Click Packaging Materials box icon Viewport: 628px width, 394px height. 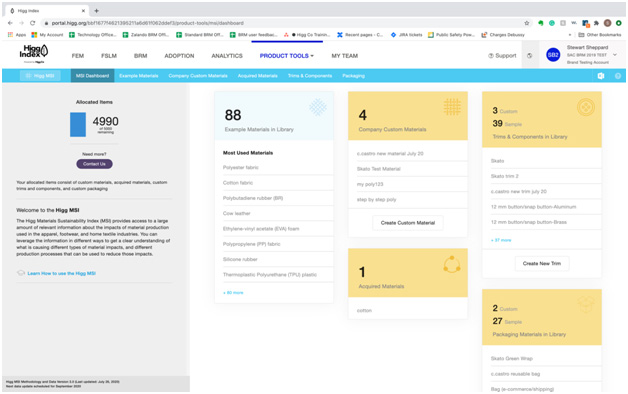tap(586, 305)
